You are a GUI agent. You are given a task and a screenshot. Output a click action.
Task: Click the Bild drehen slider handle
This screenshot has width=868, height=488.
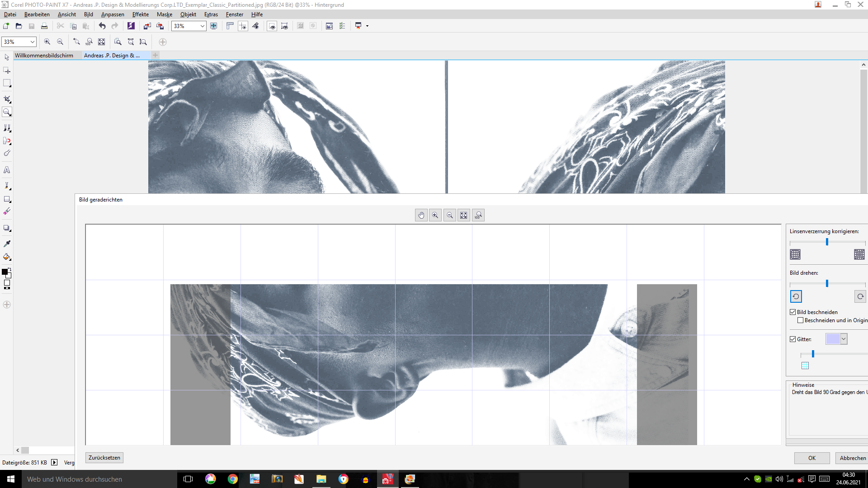(x=827, y=284)
